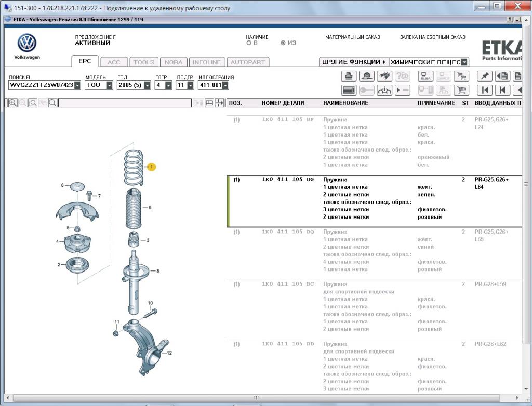The width and height of the screenshot is (532, 406).
Task: Click the previous page document icon
Action: coord(502,76)
